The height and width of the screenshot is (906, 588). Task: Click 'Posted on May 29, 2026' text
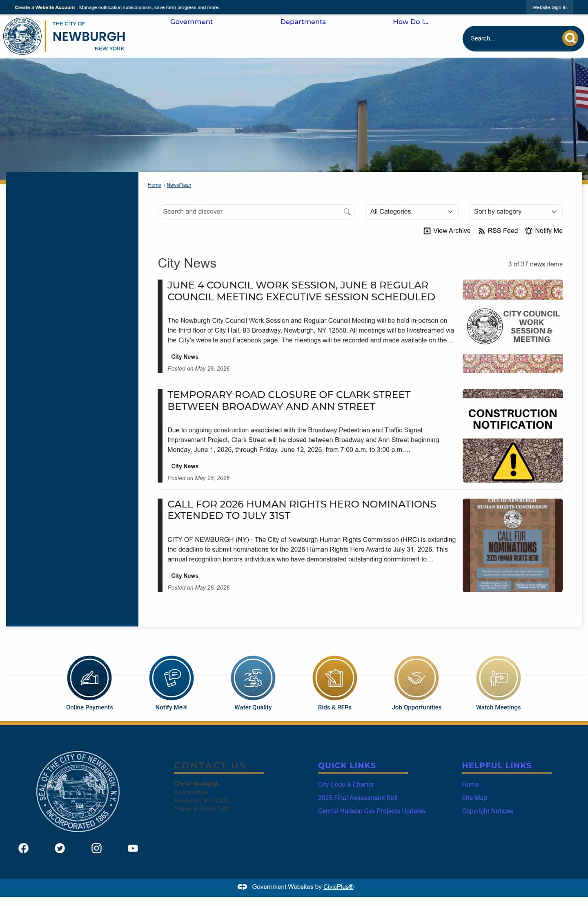pos(198,369)
